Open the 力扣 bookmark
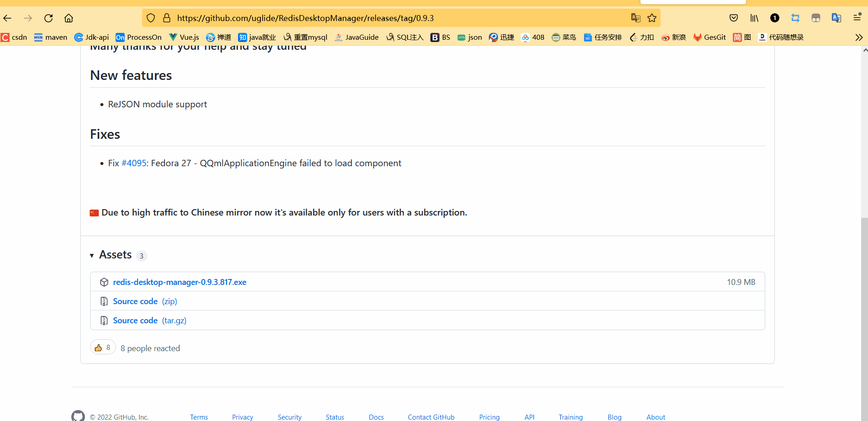This screenshot has width=868, height=421. click(x=641, y=37)
